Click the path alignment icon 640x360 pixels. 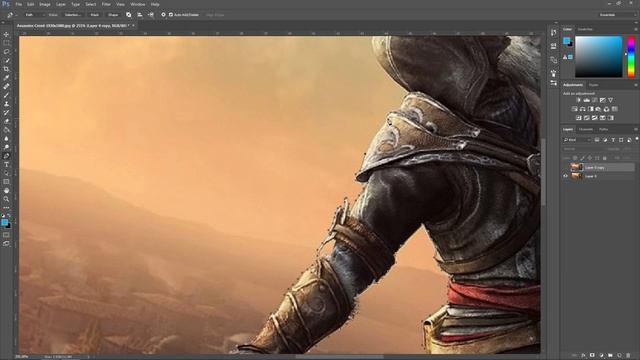click(x=140, y=15)
